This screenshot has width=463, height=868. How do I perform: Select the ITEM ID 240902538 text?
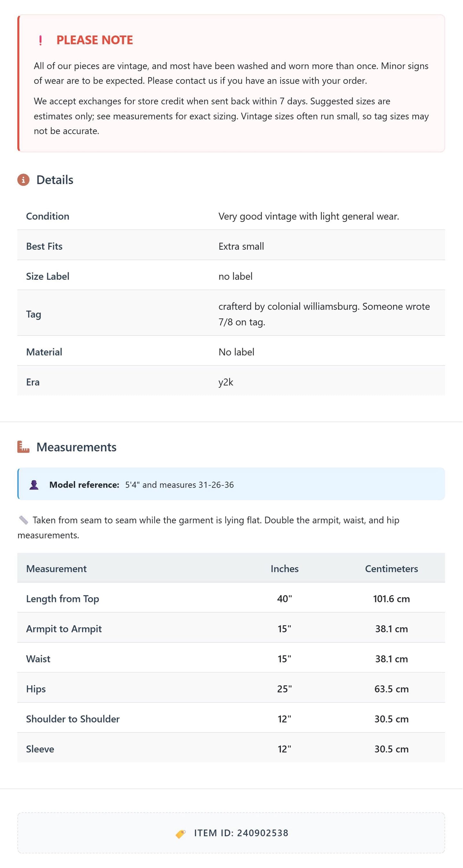point(241,833)
